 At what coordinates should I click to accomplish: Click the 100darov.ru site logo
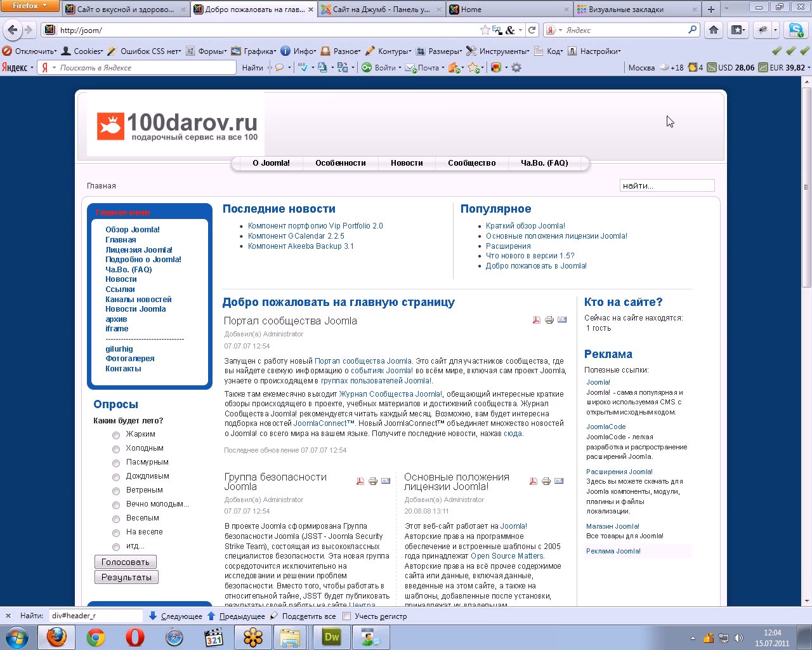pyautogui.click(x=177, y=126)
